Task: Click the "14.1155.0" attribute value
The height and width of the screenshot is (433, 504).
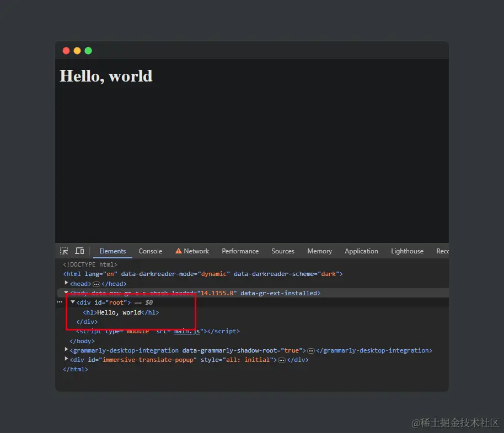Action: point(217,293)
